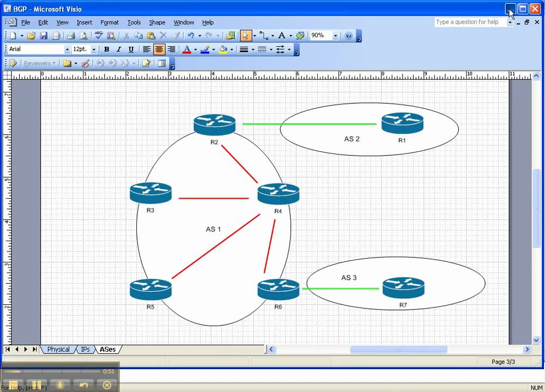Viewport: 545px width, 392px height.
Task: Toggle Bold formatting
Action: [107, 50]
